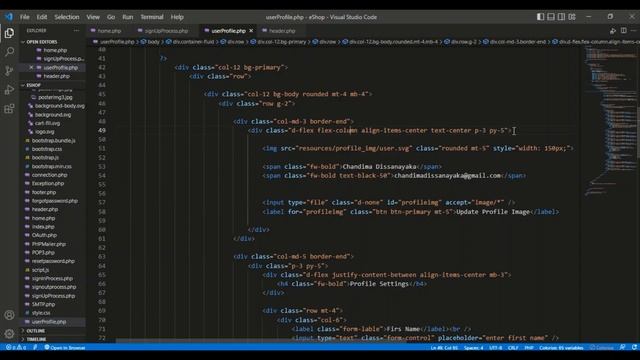Toggle bottom panel layout icon
Screen dimensions: 640x360
tap(551, 17)
